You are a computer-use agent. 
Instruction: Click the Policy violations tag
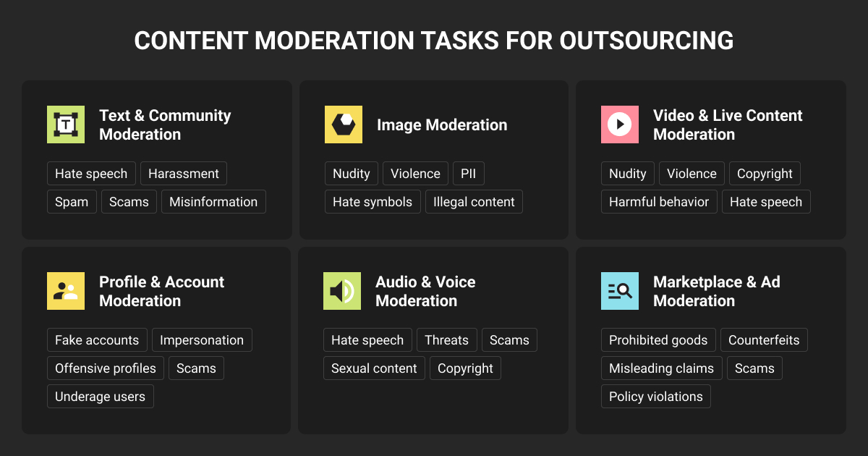(656, 397)
